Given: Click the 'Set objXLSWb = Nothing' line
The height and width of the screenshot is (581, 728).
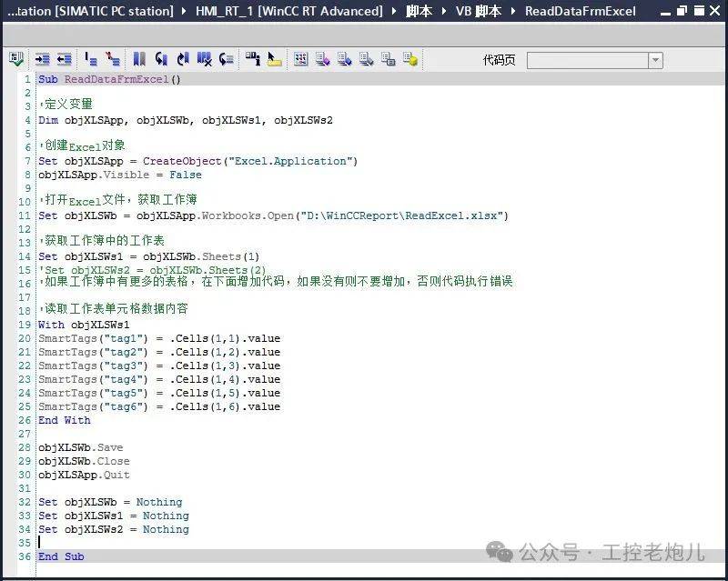Looking at the screenshot, I should click(x=110, y=502).
